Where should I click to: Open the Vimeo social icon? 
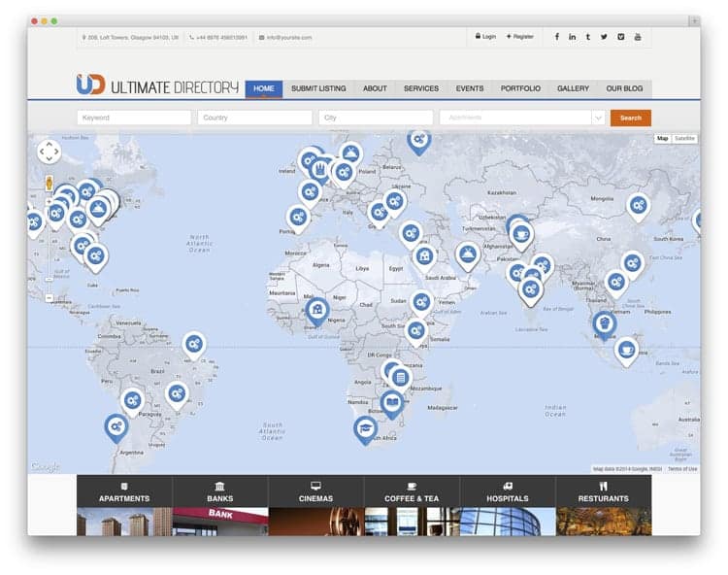(621, 37)
